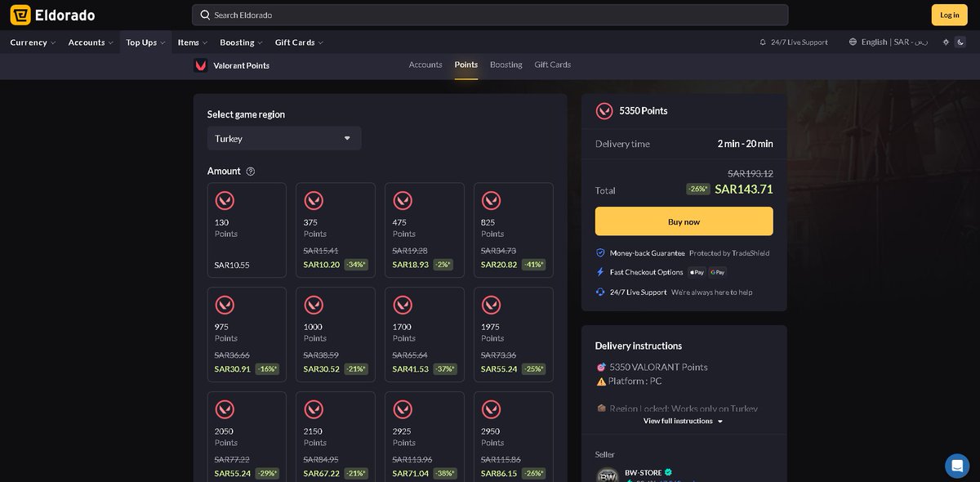Select the 975 Points amount card
Image resolution: width=980 pixels, height=482 pixels.
pyautogui.click(x=247, y=335)
